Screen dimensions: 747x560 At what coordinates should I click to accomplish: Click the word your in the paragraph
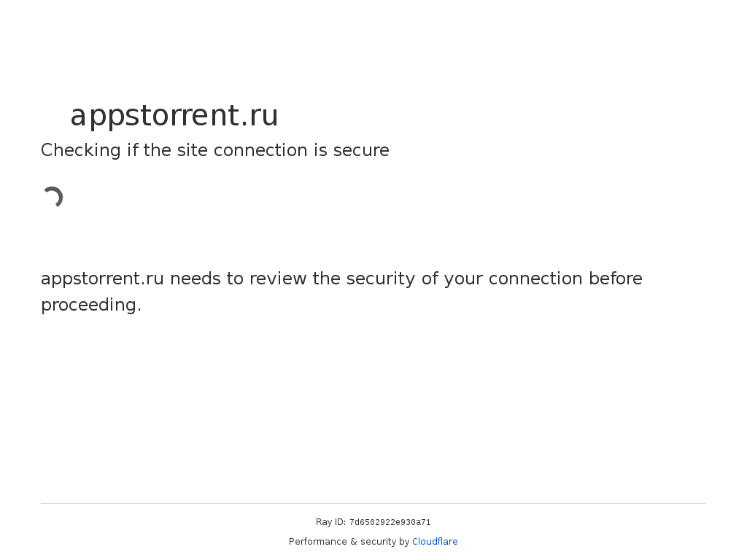pos(463,279)
